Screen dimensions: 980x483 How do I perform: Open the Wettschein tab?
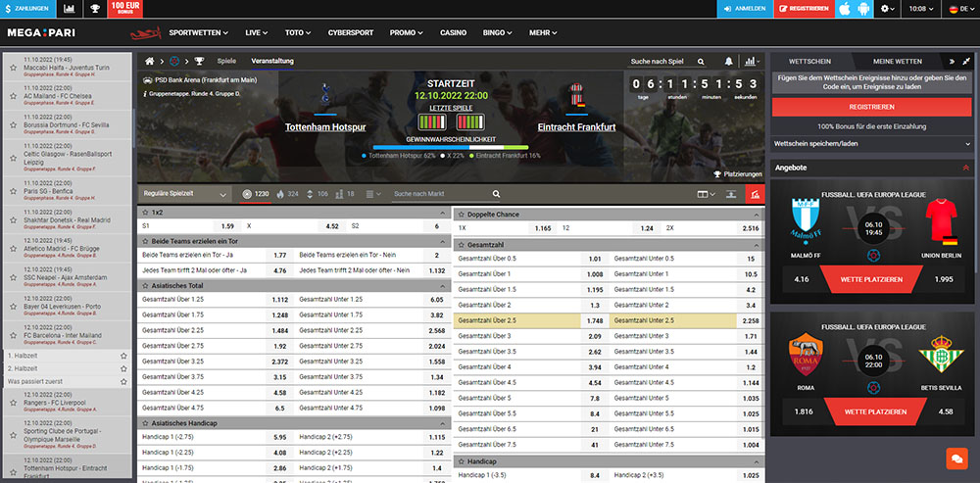810,62
